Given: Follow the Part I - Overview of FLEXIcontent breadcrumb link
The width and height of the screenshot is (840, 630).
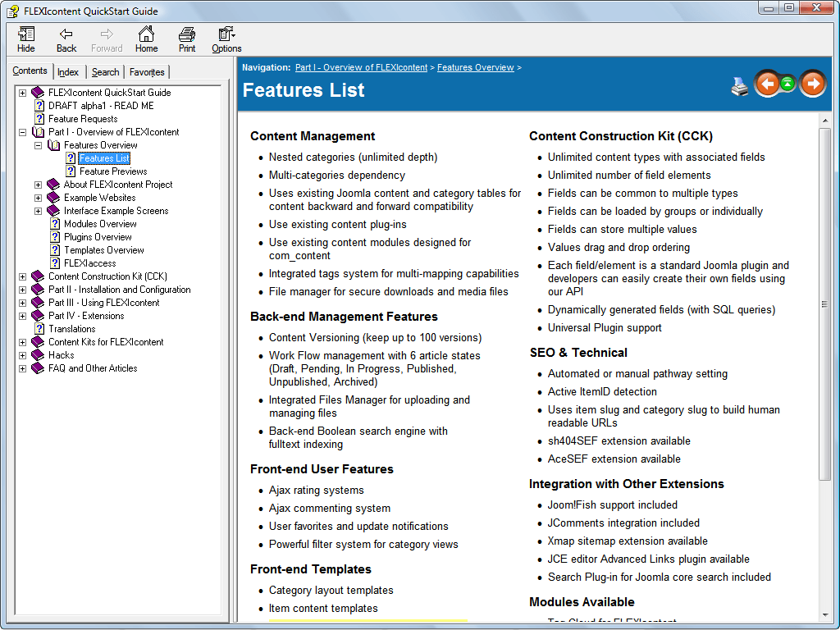Looking at the screenshot, I should pyautogui.click(x=361, y=67).
